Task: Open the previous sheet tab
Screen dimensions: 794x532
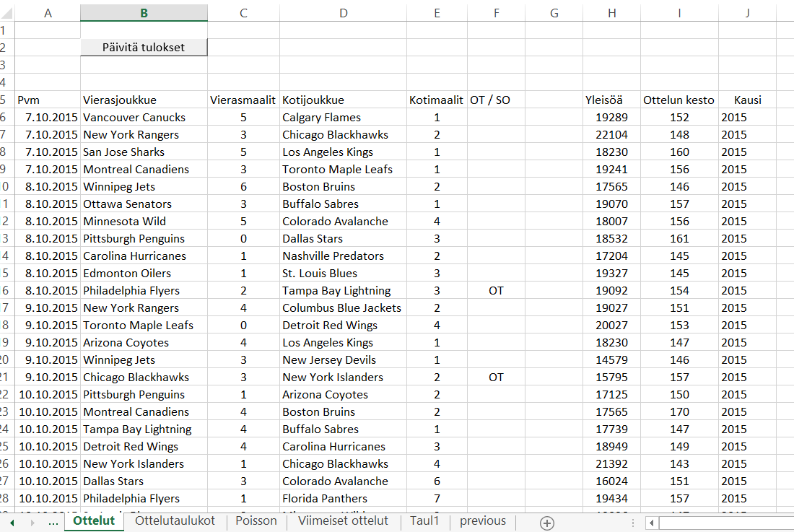Action: [x=482, y=521]
